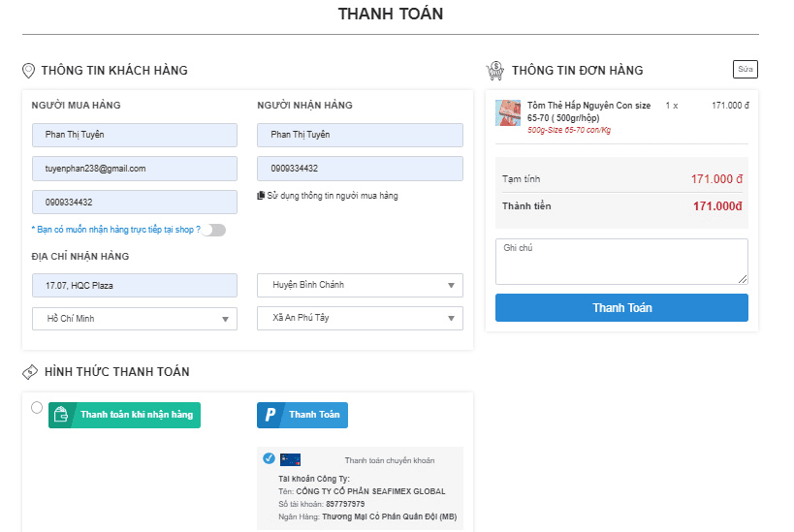Image resolution: width=794 pixels, height=532 pixels.
Task: Click the blue Thanh Toán checkout button
Action: click(621, 308)
